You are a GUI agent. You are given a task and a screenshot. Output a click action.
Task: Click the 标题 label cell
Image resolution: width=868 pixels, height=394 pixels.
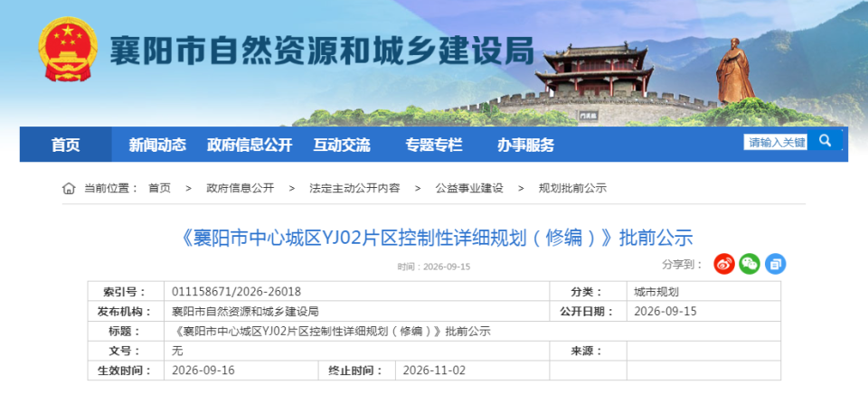[x=126, y=332]
